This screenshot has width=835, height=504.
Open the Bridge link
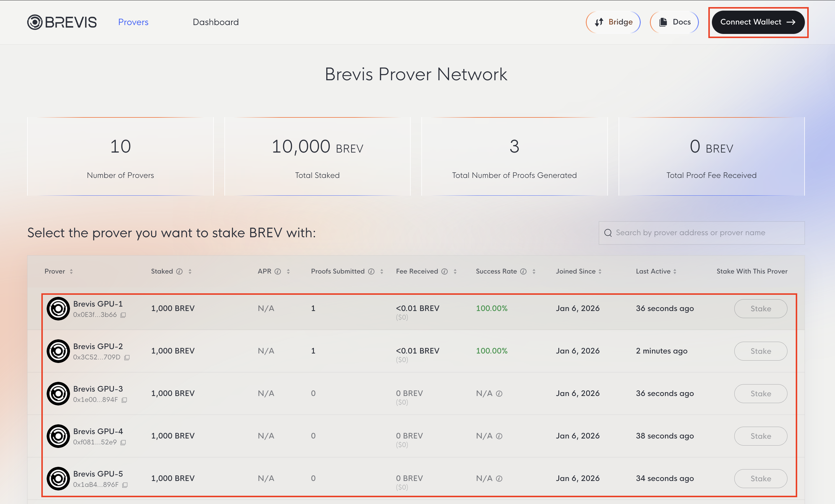[x=613, y=22]
